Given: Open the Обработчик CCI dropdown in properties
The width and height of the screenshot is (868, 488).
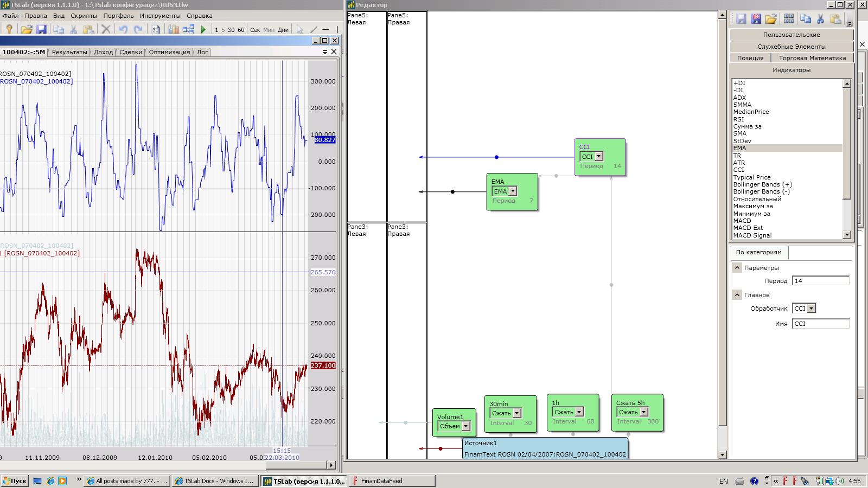Looking at the screenshot, I should point(812,309).
